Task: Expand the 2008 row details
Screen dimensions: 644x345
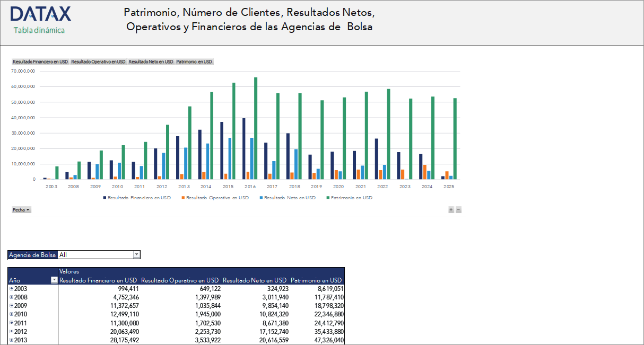Action: pyautogui.click(x=11, y=296)
